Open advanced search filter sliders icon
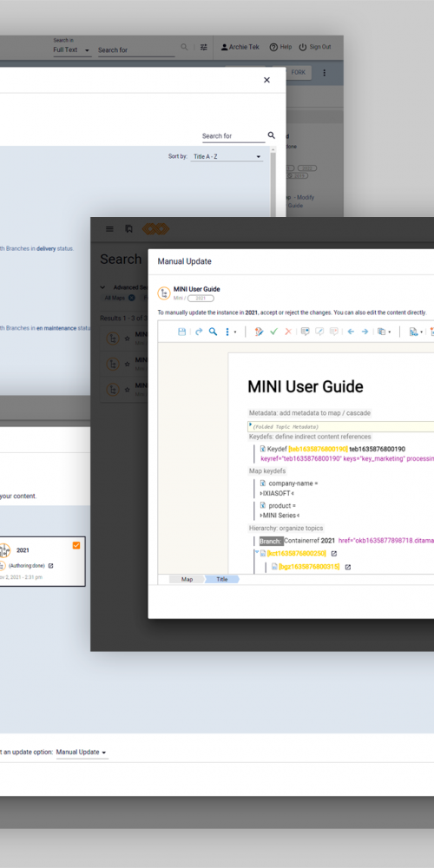434x868 pixels. (204, 47)
